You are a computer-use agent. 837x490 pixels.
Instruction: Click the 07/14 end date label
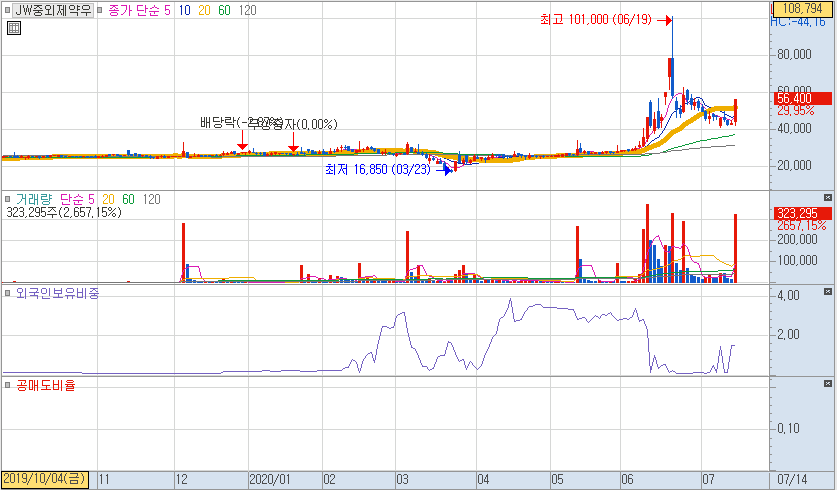pyautogui.click(x=792, y=479)
